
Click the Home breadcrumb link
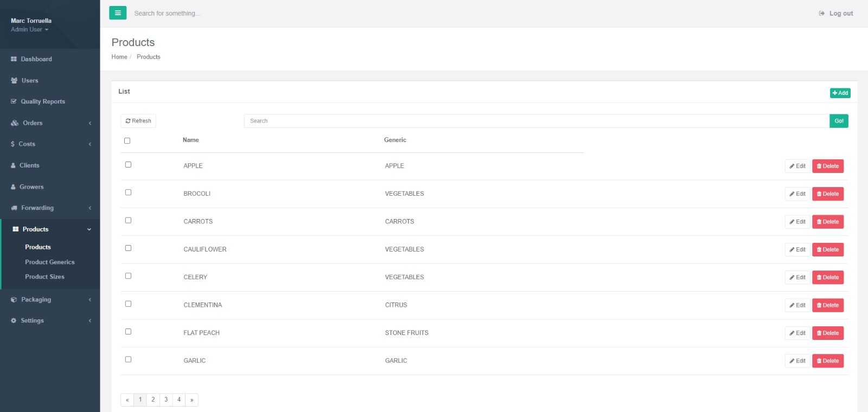coord(119,57)
